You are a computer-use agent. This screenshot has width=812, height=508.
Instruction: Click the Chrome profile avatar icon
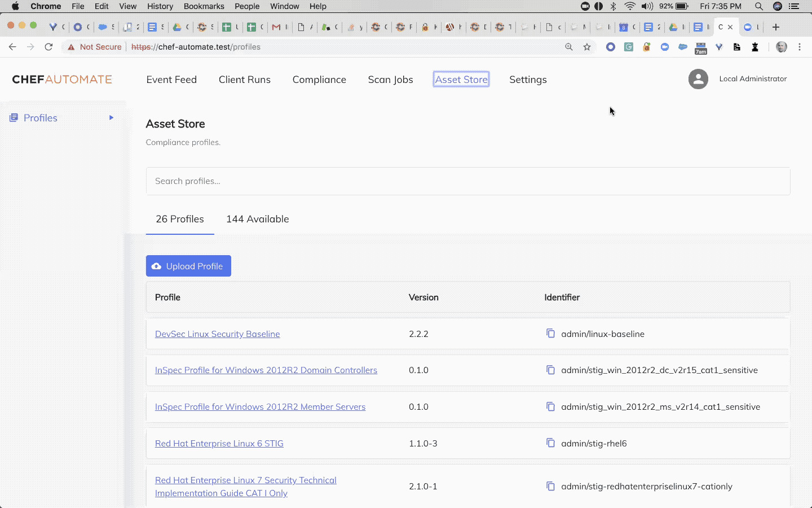pyautogui.click(x=782, y=47)
